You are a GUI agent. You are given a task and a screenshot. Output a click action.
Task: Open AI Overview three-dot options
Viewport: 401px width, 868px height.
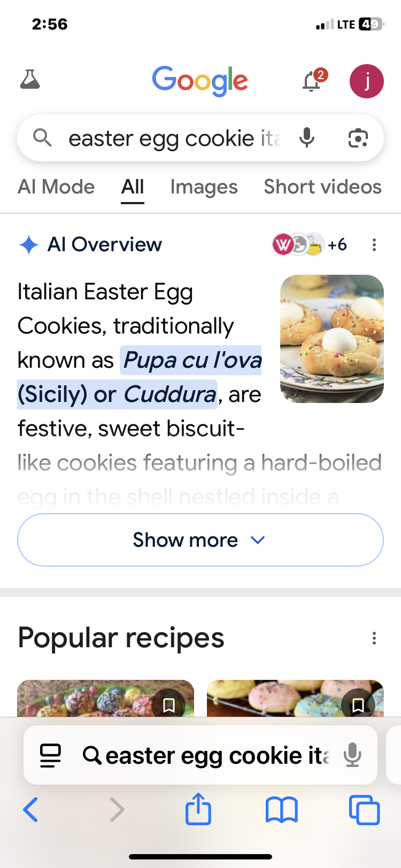click(374, 245)
